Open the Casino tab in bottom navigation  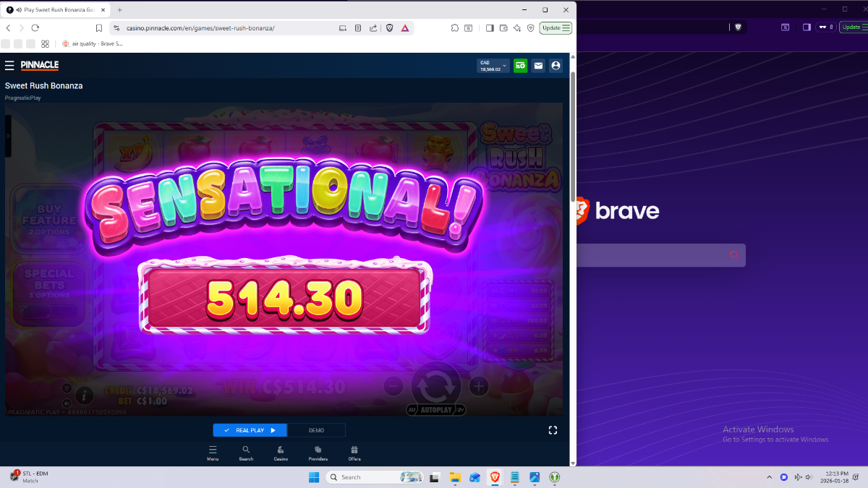pyautogui.click(x=281, y=453)
